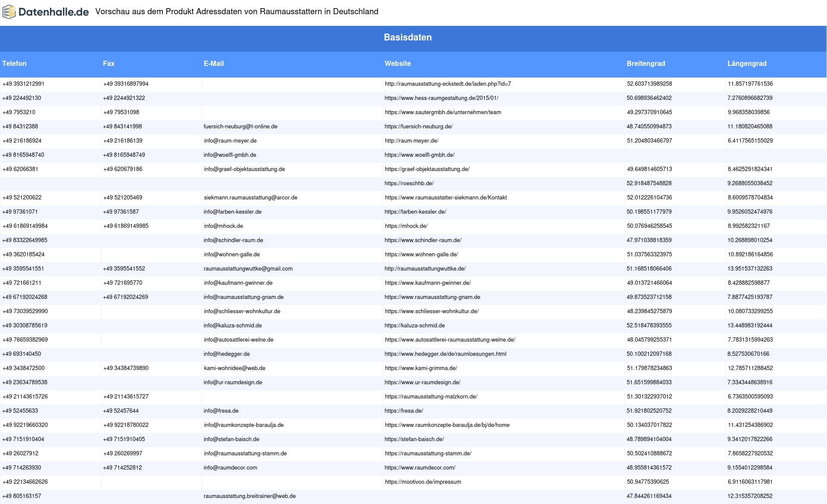Click website www.raumkonzepte-baraulja.de/bj/de/home
The width and height of the screenshot is (827, 504).
[x=447, y=425]
